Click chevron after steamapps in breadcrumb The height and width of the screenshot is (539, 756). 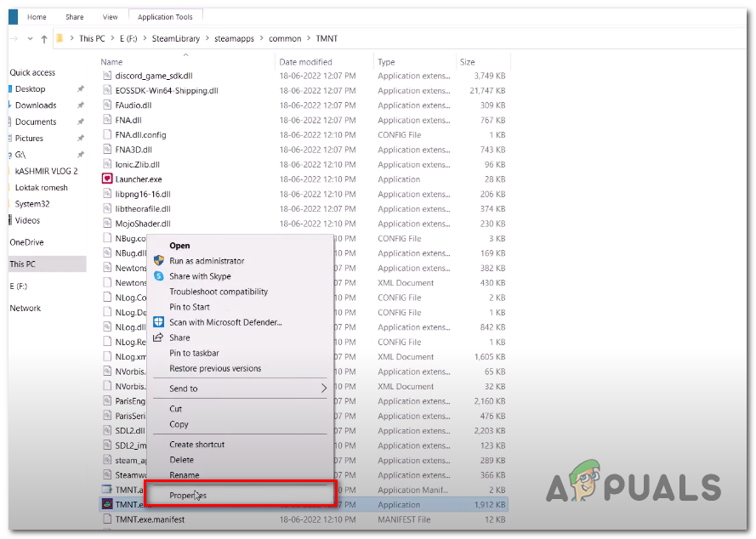[262, 38]
